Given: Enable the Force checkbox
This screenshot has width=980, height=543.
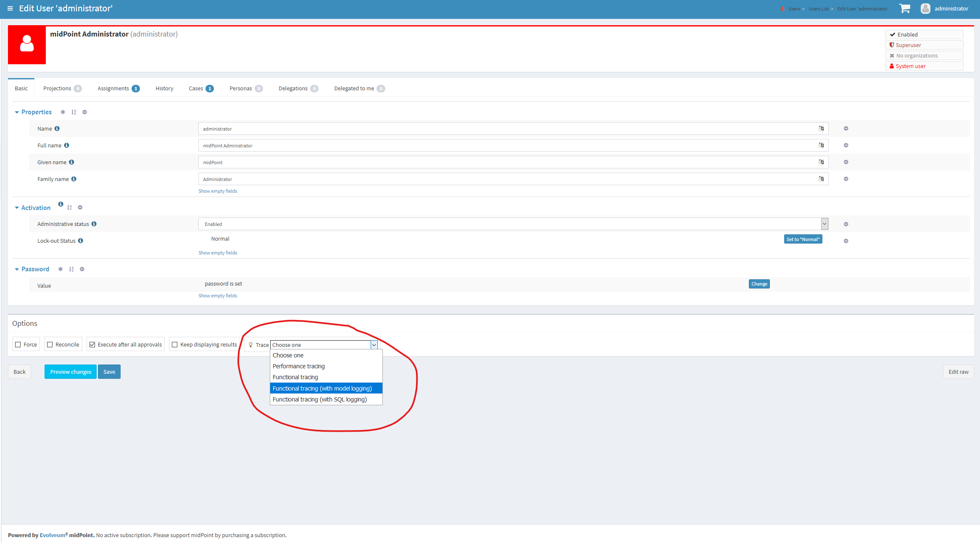Looking at the screenshot, I should [18, 345].
